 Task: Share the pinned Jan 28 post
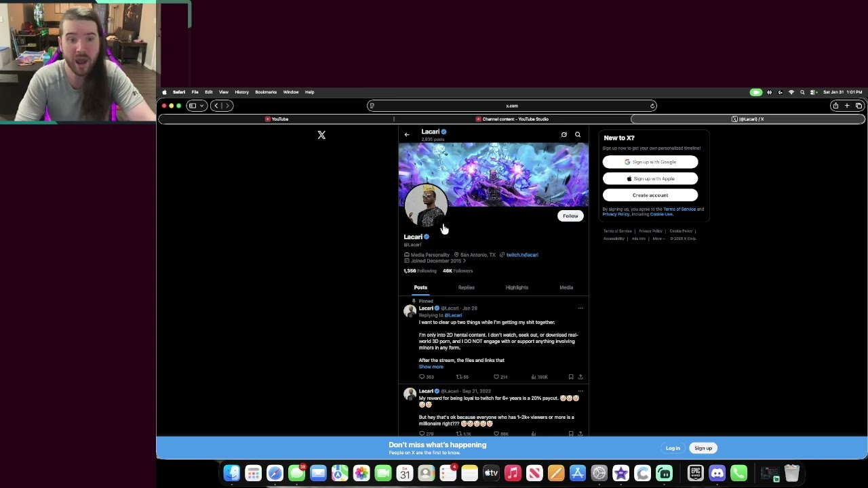pyautogui.click(x=580, y=377)
